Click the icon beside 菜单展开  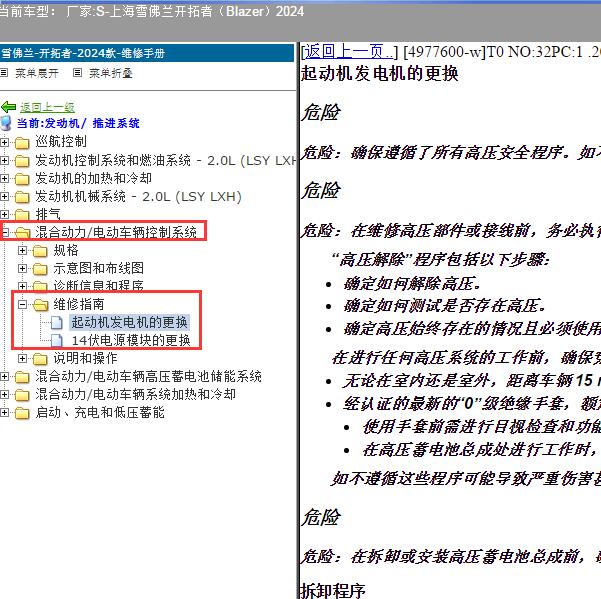click(x=4, y=72)
